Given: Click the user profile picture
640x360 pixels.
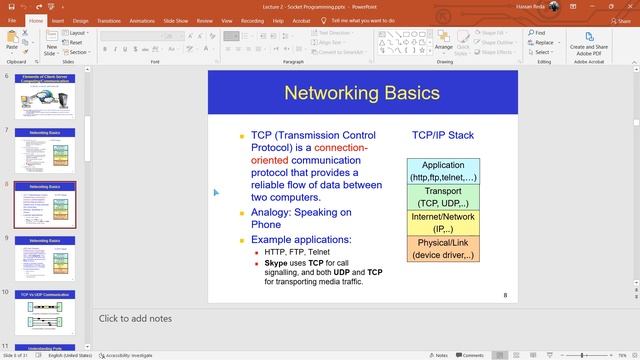Looking at the screenshot, I should click(554, 7).
